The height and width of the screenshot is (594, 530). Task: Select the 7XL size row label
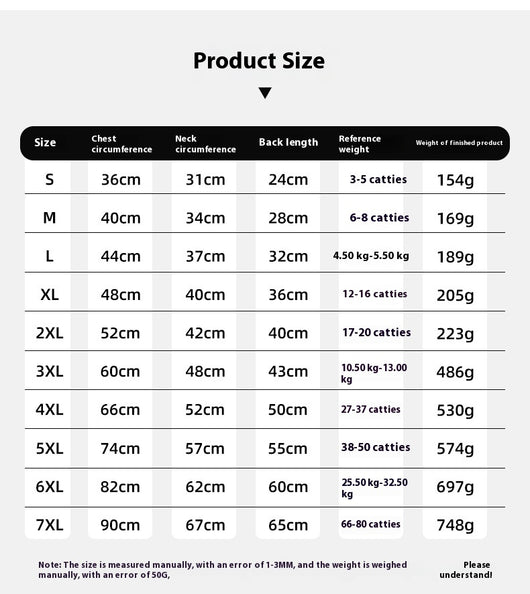(50, 525)
